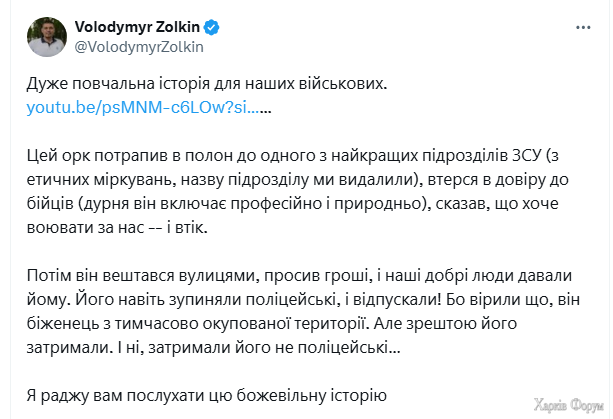Click the line starting 'йому. Його навіть зупиняли'
The width and height of the screenshot is (613, 419).
pyautogui.click(x=303, y=299)
